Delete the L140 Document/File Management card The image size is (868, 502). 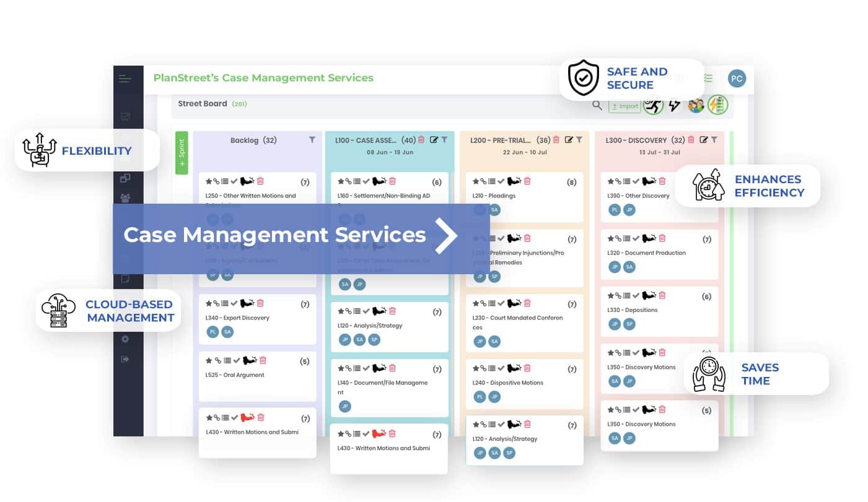[x=392, y=368]
